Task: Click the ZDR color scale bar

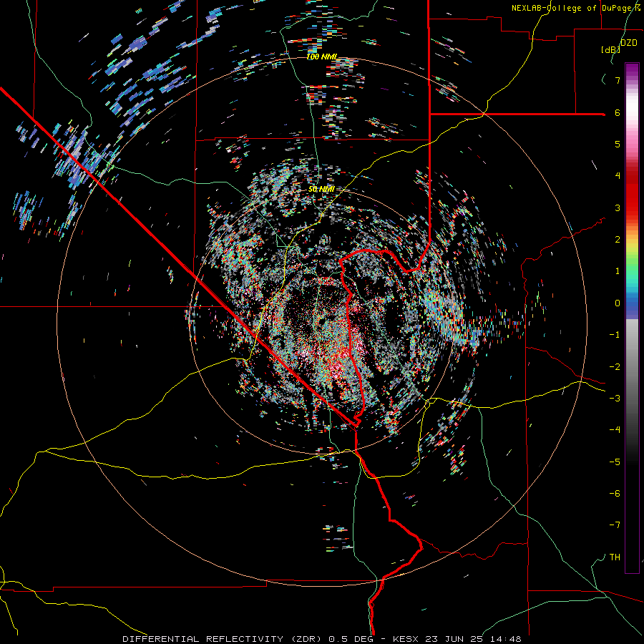Action: click(x=632, y=318)
